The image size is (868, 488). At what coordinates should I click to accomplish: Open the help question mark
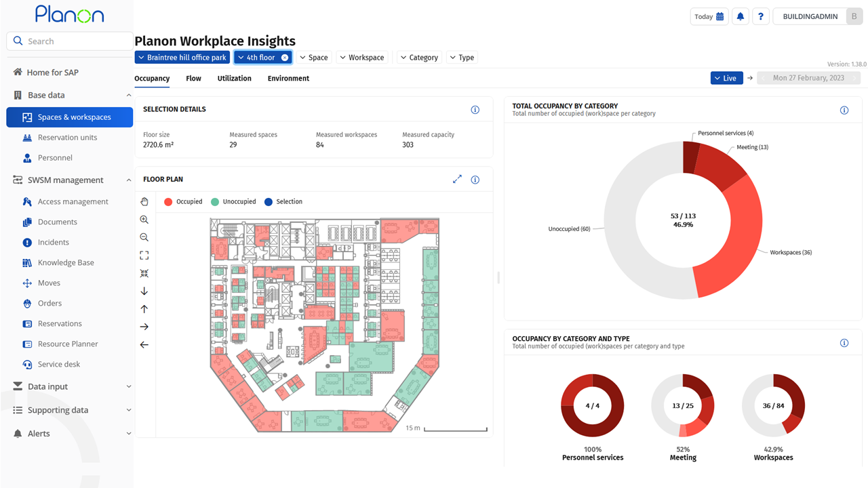761,16
